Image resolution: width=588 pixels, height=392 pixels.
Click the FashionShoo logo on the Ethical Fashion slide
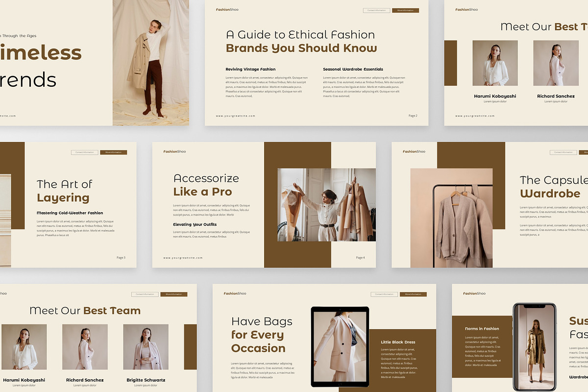point(227,10)
